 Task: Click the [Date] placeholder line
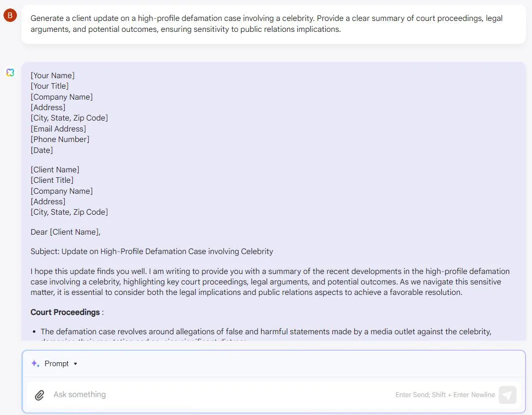42,150
